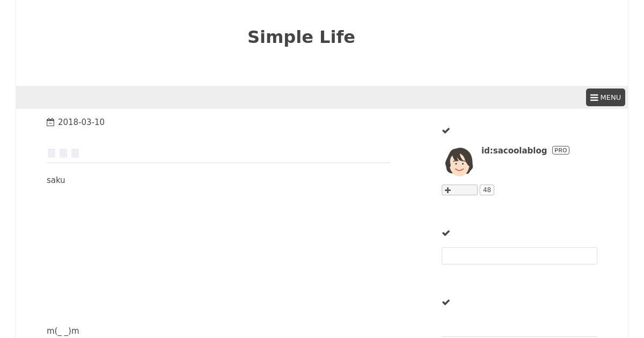The image size is (644, 338).
Task: Click third square in entry title
Action: point(75,153)
